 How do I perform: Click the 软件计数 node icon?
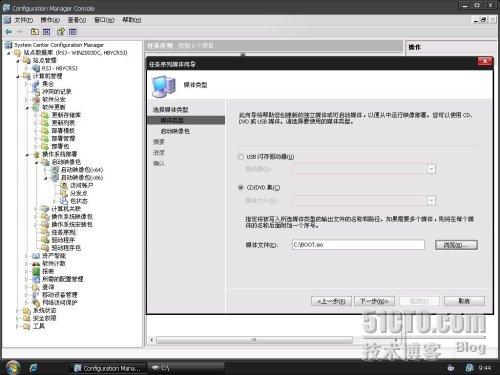coord(36,263)
